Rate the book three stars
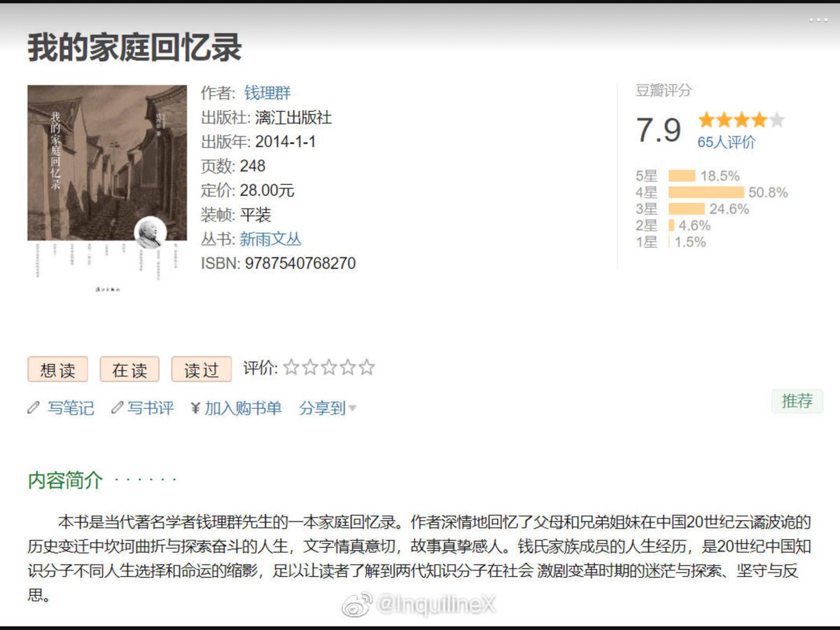 pos(329,367)
